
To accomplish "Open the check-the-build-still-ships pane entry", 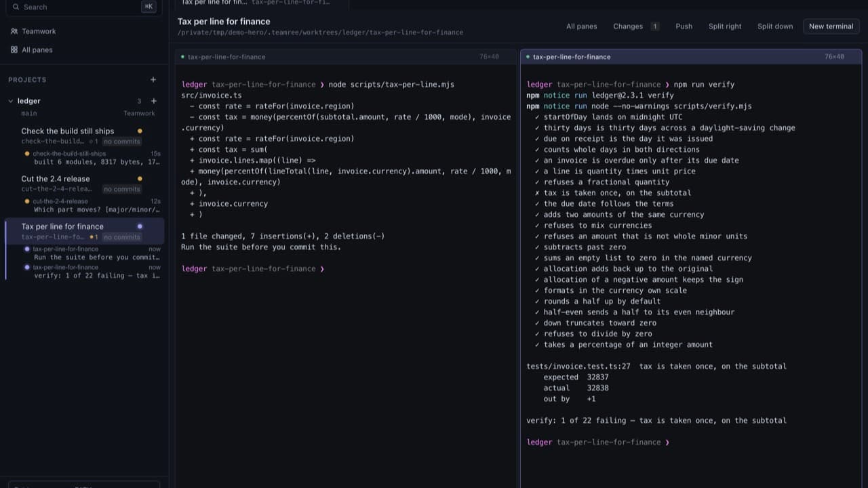I will (92, 158).
